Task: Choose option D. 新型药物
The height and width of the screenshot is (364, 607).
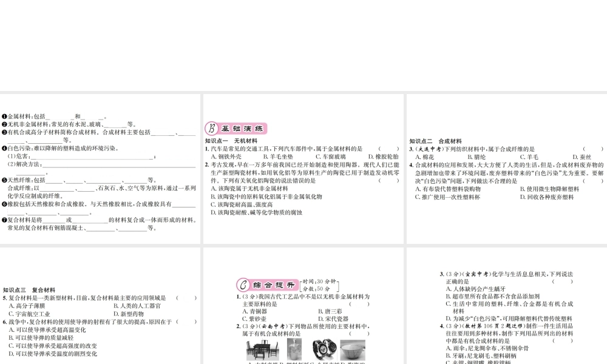Action: [129, 314]
